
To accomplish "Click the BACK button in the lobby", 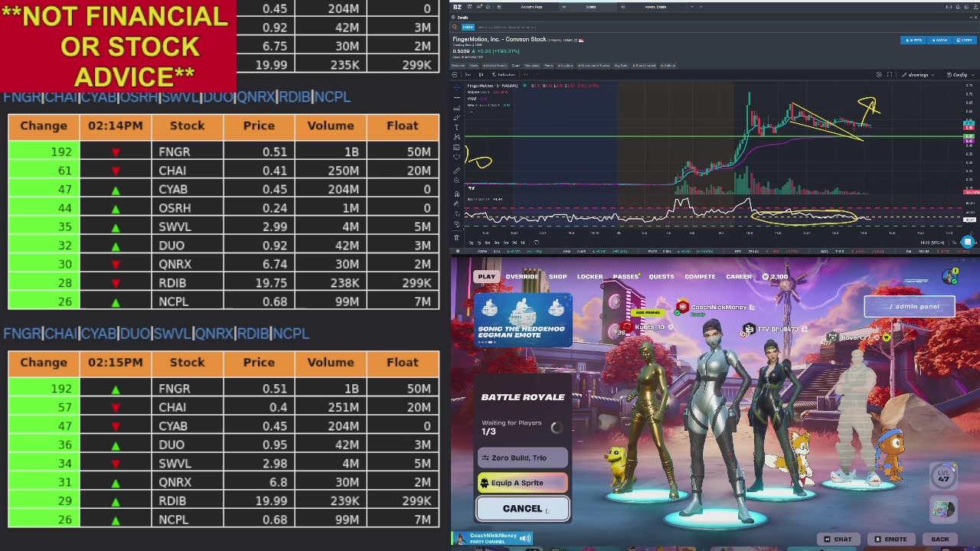I will coord(940,540).
